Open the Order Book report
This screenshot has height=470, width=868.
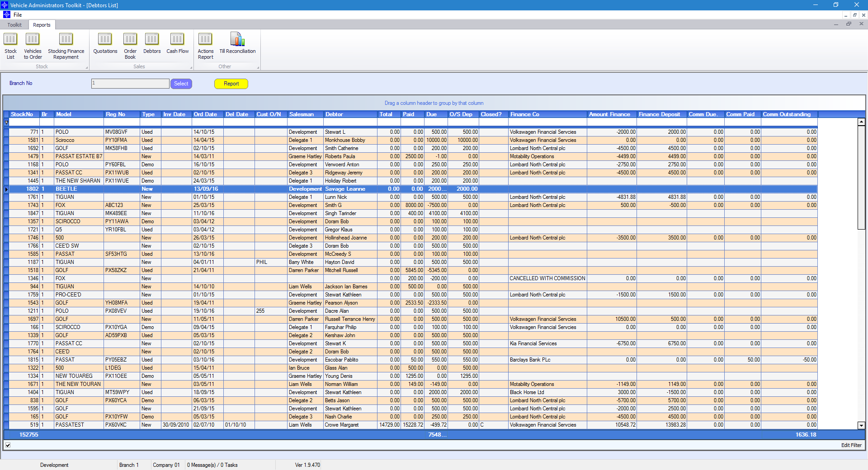(130, 46)
